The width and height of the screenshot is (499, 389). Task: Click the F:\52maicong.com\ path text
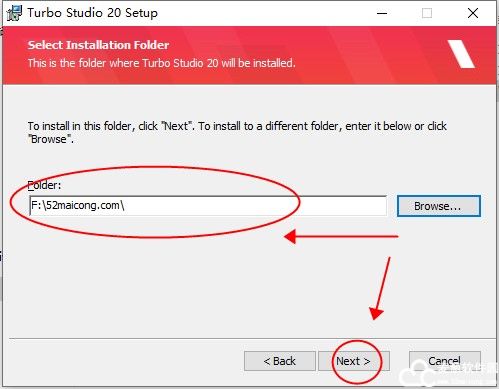pos(77,205)
